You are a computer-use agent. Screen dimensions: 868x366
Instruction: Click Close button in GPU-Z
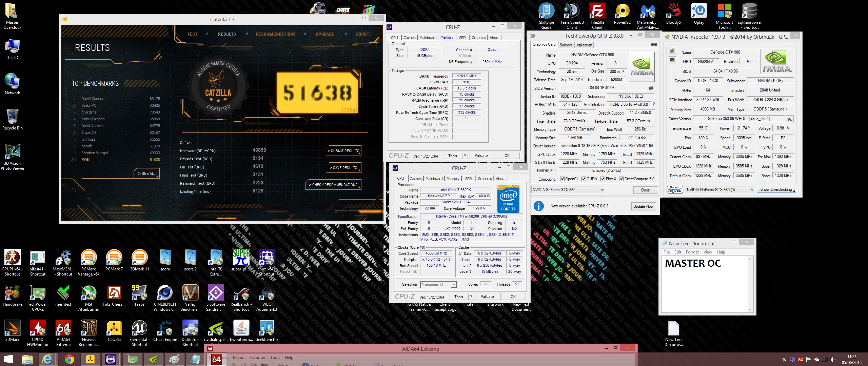(645, 190)
